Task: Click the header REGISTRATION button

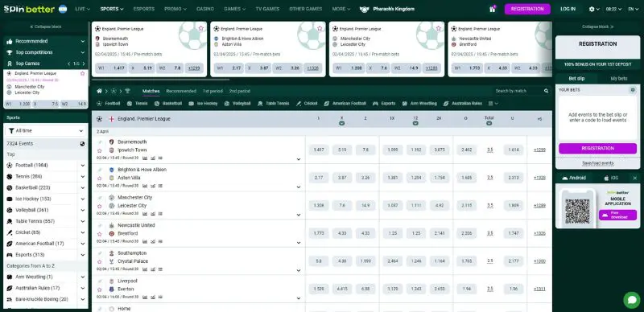Action: [x=527, y=9]
